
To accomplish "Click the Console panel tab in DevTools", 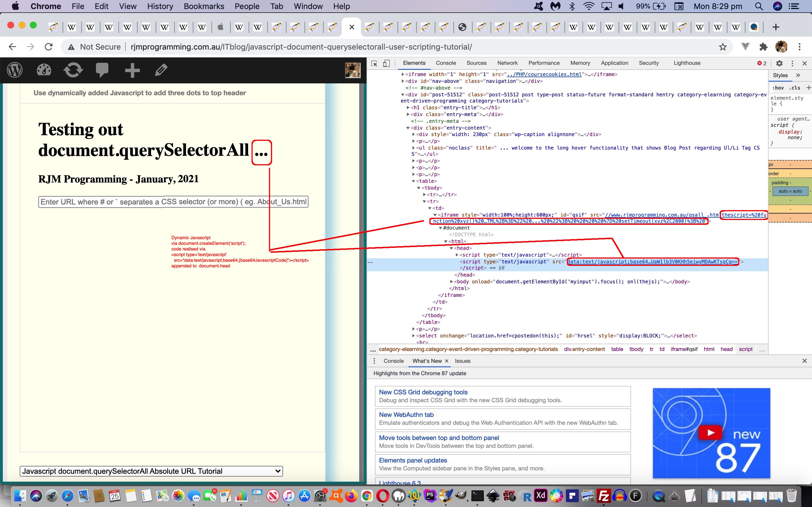I will (x=446, y=63).
